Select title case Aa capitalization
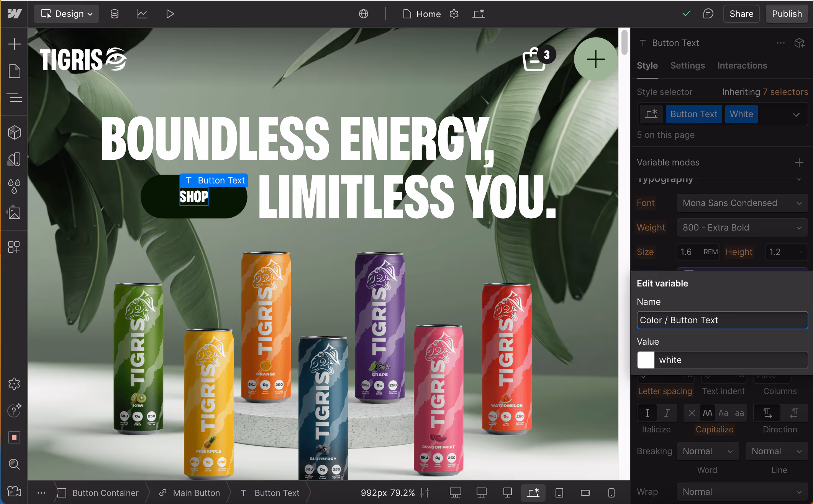Screen dimensions: 813x504 pyautogui.click(x=723, y=413)
